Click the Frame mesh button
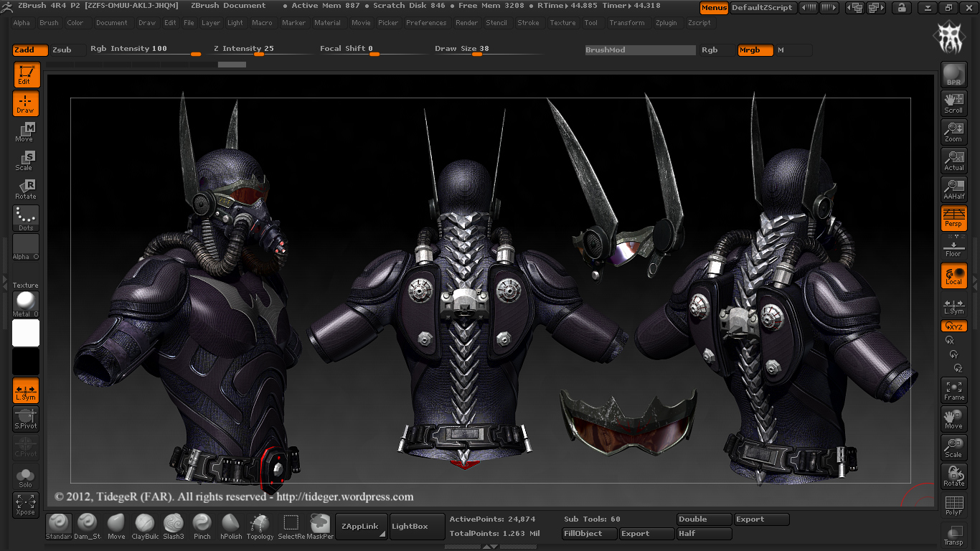This screenshot has width=980, height=551. point(954,390)
